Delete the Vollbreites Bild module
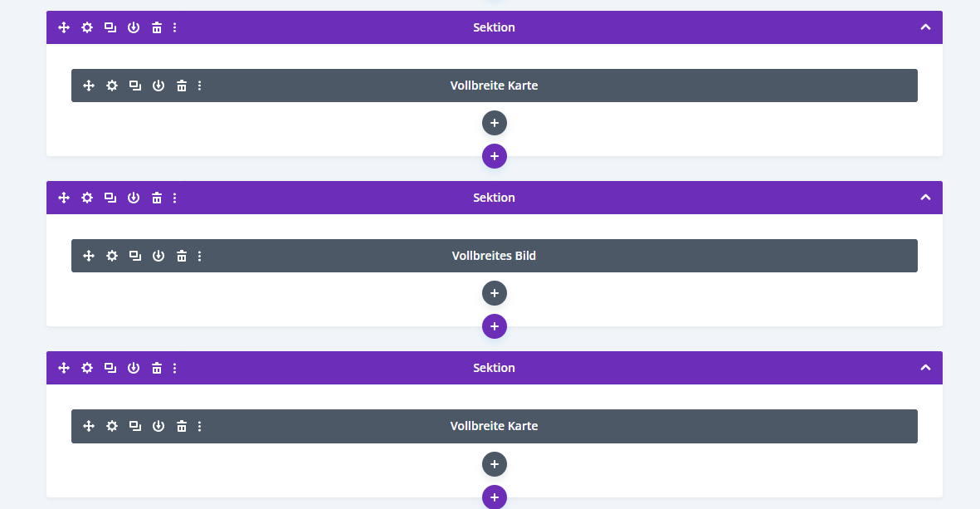The height and width of the screenshot is (509, 980). click(182, 256)
